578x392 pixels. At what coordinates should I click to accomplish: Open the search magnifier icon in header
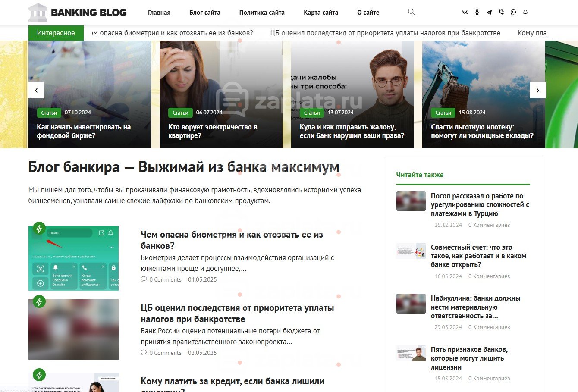coord(412,12)
